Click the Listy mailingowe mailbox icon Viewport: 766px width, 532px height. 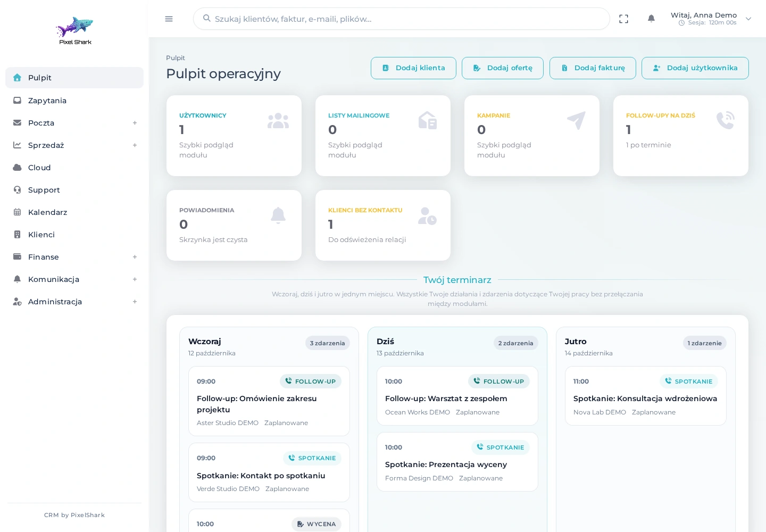click(428, 121)
